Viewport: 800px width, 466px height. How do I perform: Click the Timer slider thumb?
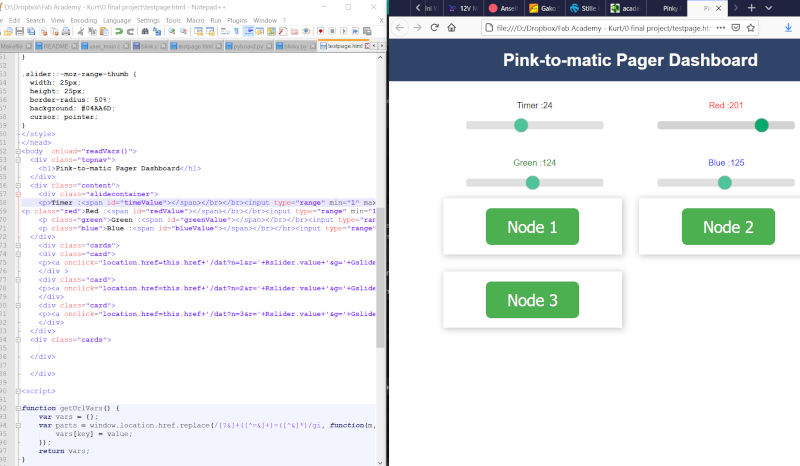click(521, 125)
